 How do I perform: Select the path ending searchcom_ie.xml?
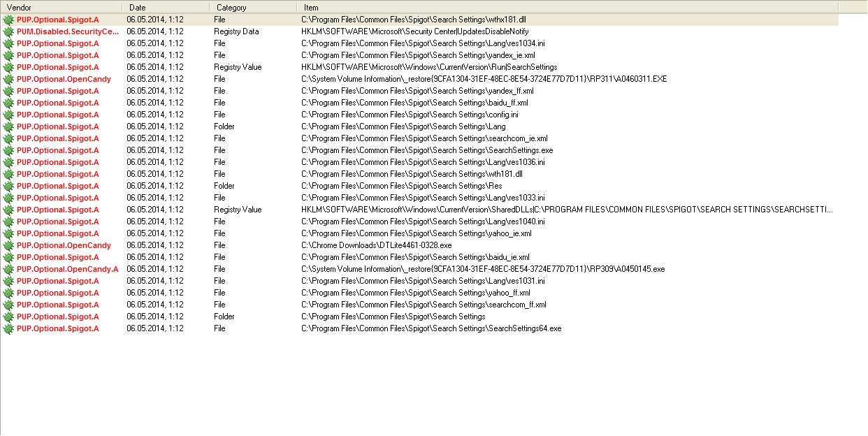(424, 138)
